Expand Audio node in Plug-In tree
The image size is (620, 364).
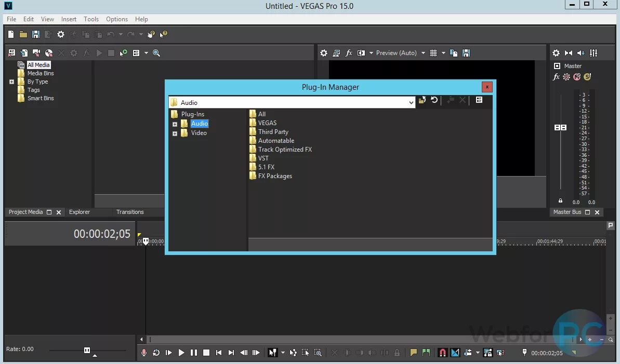(175, 124)
